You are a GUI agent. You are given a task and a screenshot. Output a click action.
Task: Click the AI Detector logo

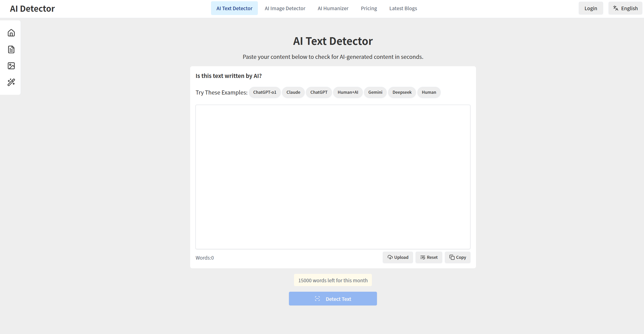pyautogui.click(x=32, y=9)
